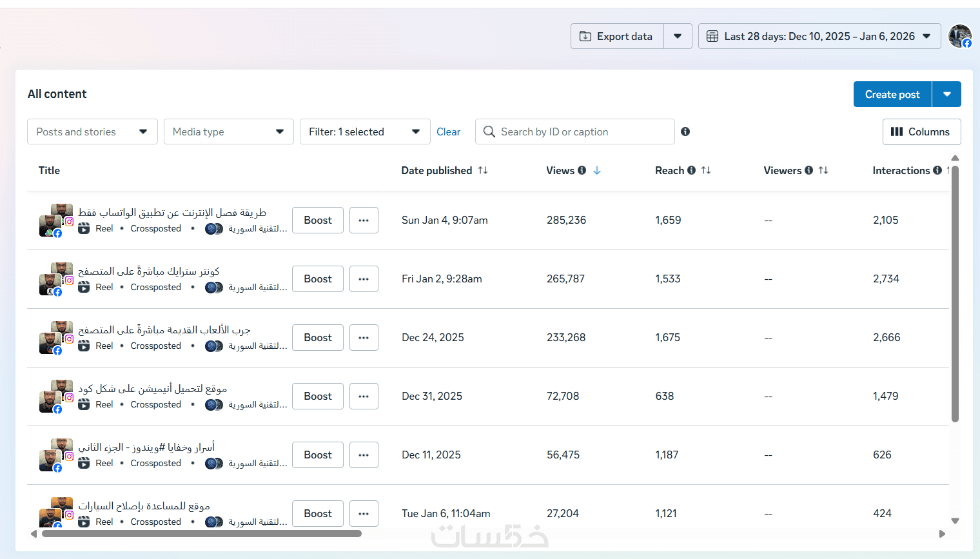The image size is (980, 559).
Task: Sort by Date published arrows icon
Action: tap(483, 170)
